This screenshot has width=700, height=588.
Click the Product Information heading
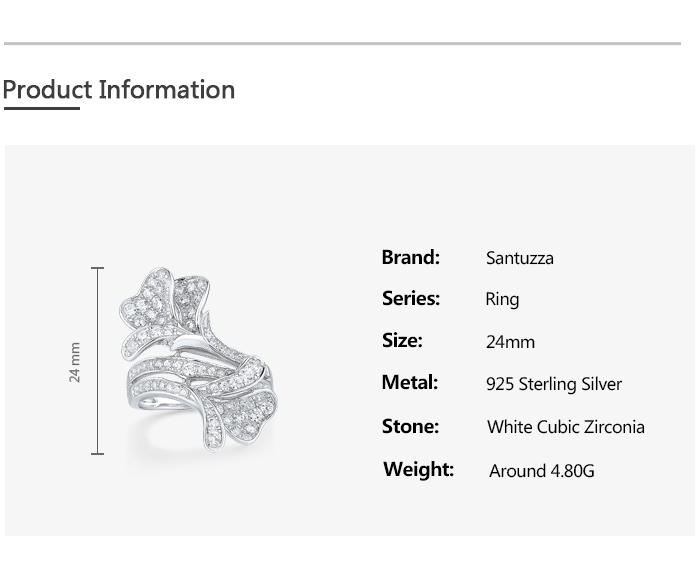tap(118, 90)
